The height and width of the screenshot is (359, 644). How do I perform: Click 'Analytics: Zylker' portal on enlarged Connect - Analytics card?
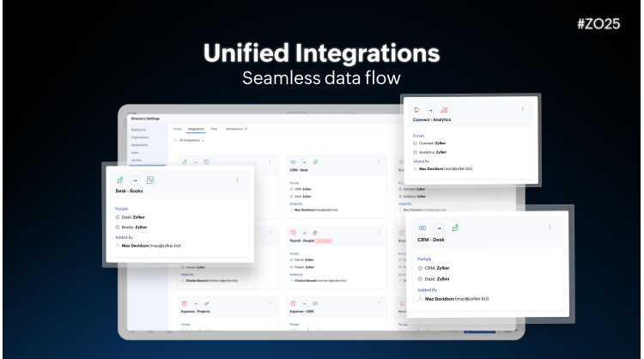(x=433, y=152)
